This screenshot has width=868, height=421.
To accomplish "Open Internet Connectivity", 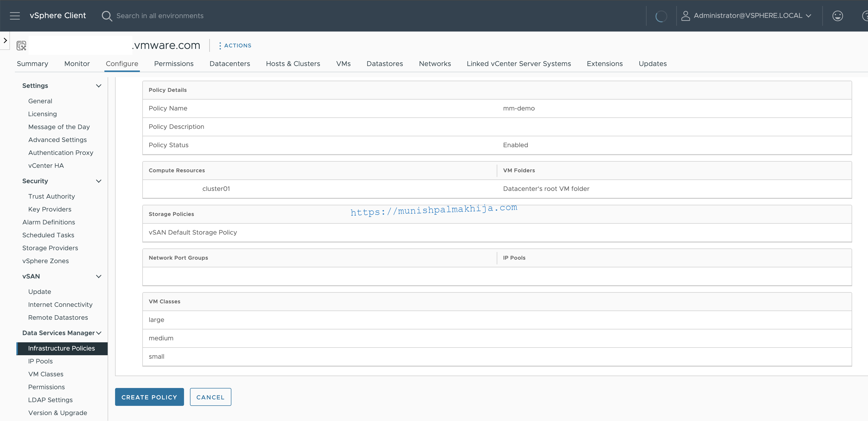I will pyautogui.click(x=60, y=305).
